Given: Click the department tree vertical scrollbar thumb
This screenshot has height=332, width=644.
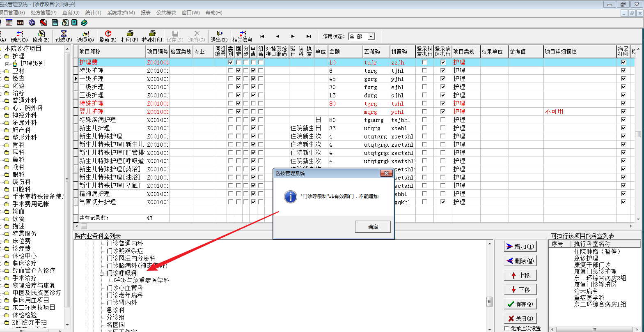Looking at the screenshot, I should click(x=489, y=302).
